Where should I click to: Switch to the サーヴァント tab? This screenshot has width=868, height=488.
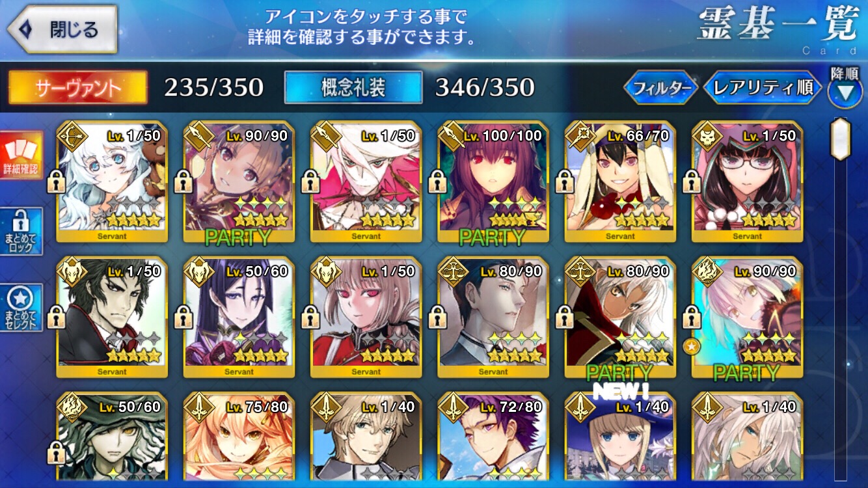point(77,88)
